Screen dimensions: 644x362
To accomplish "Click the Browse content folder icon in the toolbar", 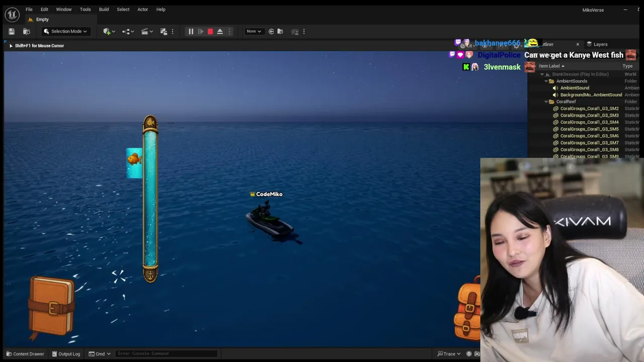I will 27,32.
